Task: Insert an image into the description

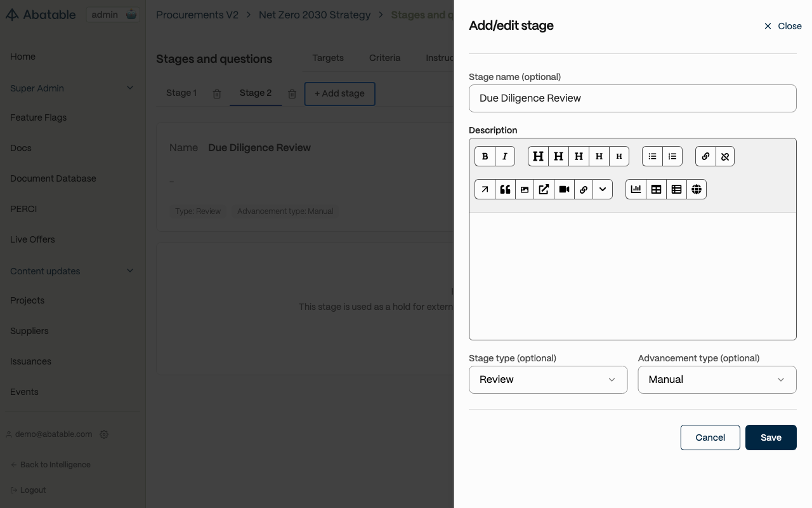Action: coord(525,189)
